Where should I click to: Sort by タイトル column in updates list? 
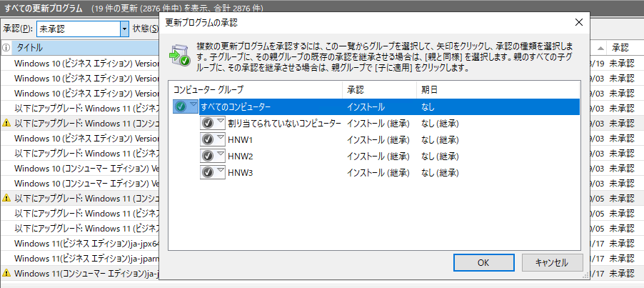point(86,48)
